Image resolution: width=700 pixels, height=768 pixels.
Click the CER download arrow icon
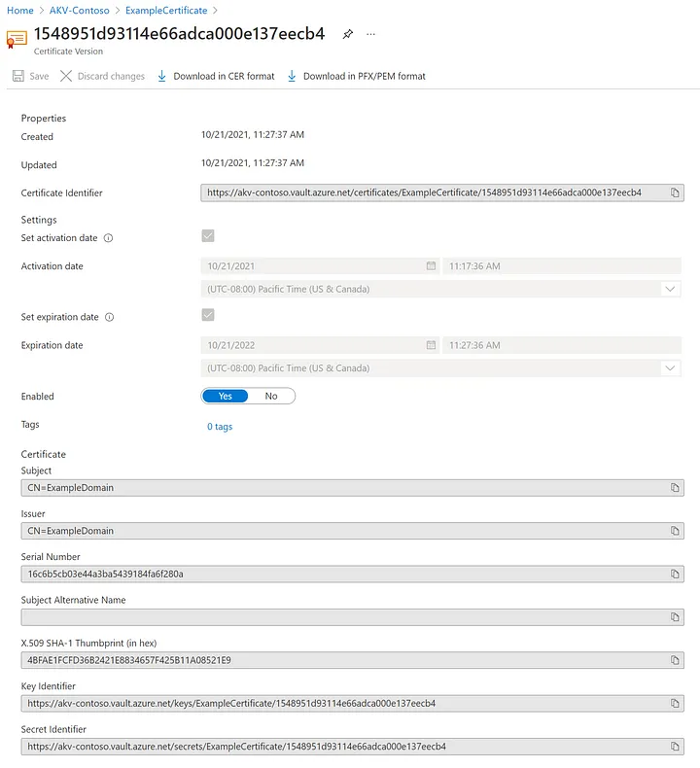click(161, 76)
